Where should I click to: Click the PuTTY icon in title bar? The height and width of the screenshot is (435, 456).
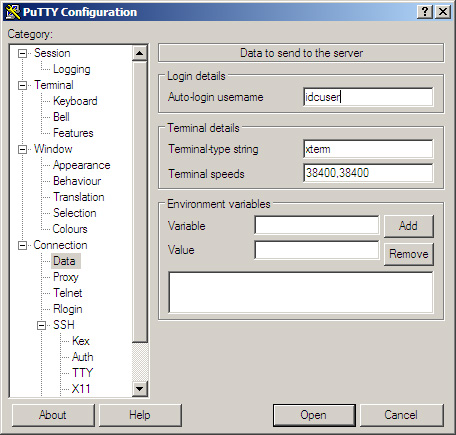pos(13,12)
